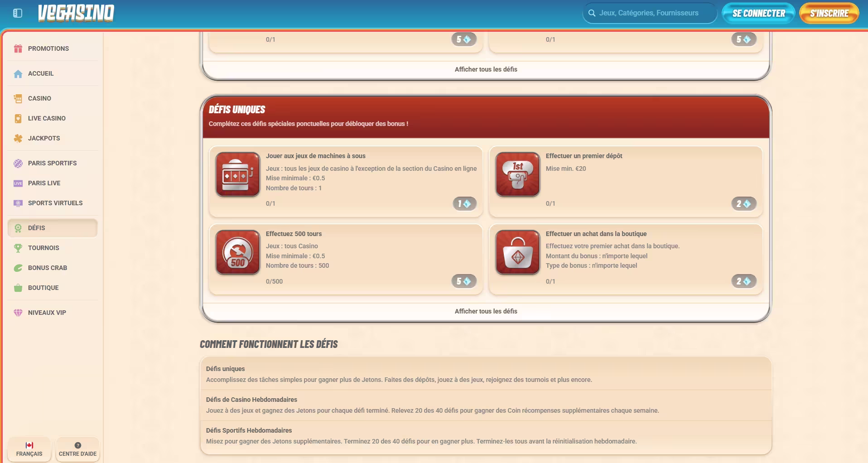Open the Promotions menu item
The image size is (868, 463).
53,48
